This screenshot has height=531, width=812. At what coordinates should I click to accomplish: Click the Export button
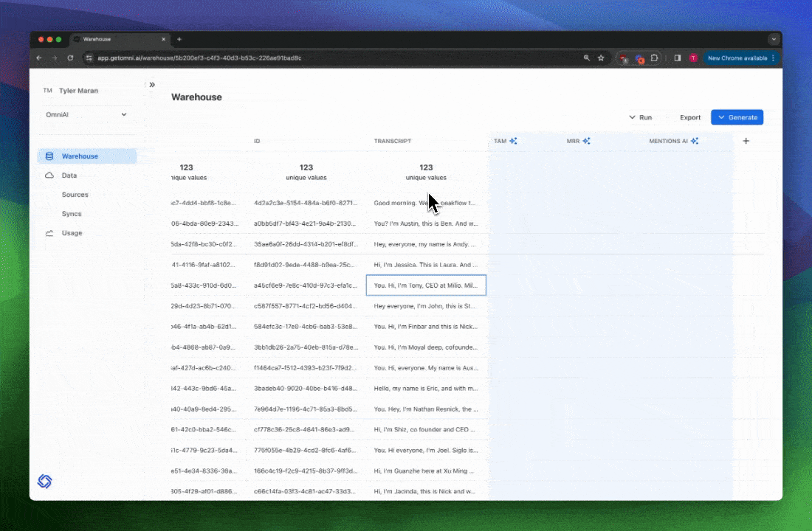coord(690,117)
